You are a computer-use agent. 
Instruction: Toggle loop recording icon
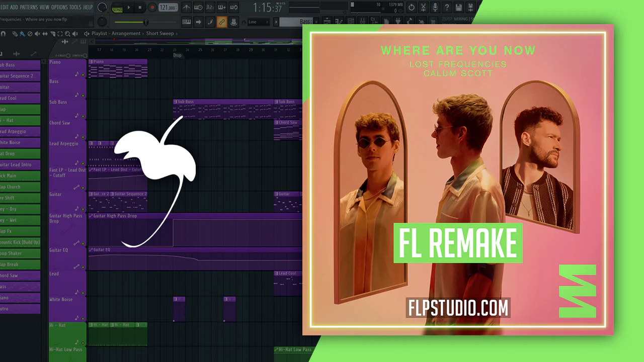point(233,8)
